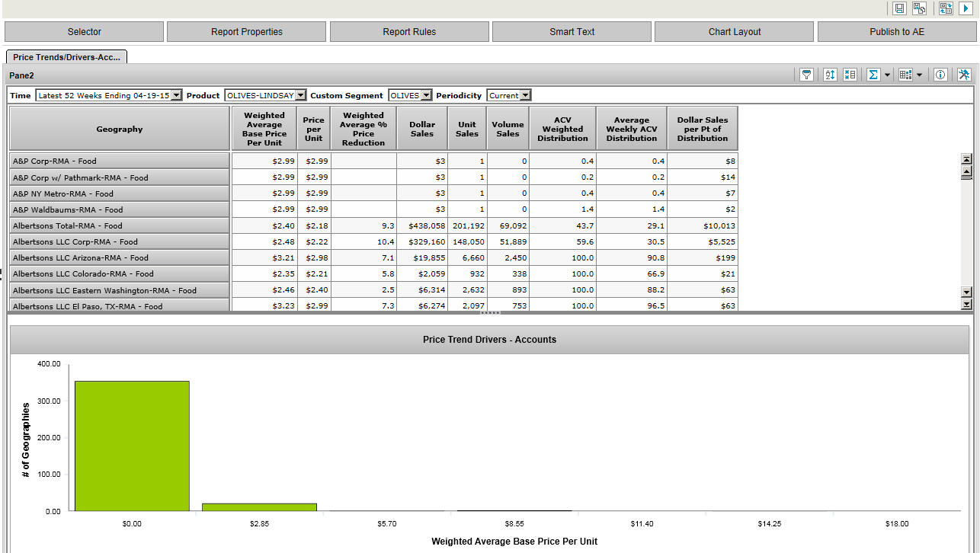Click the Sigma totals icon

tap(873, 75)
